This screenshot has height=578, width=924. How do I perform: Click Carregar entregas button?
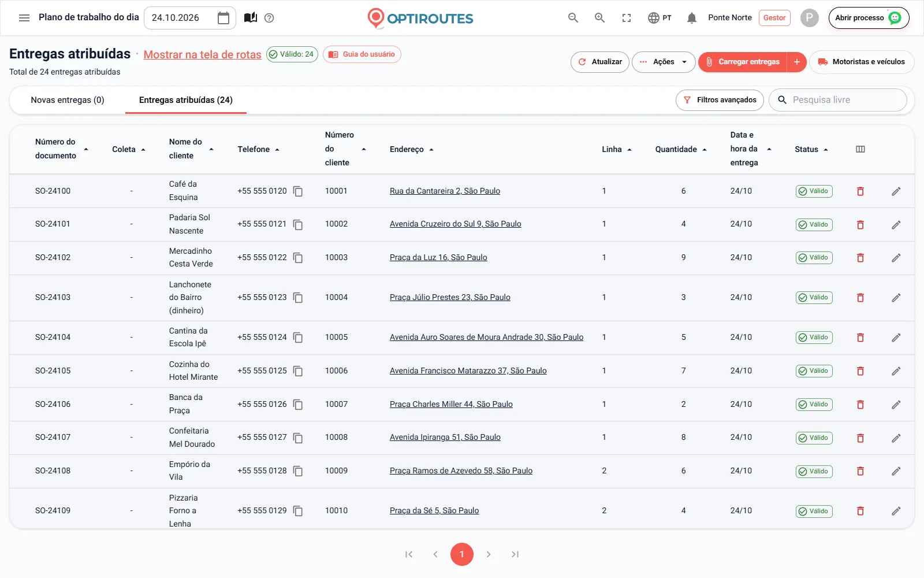click(x=743, y=62)
